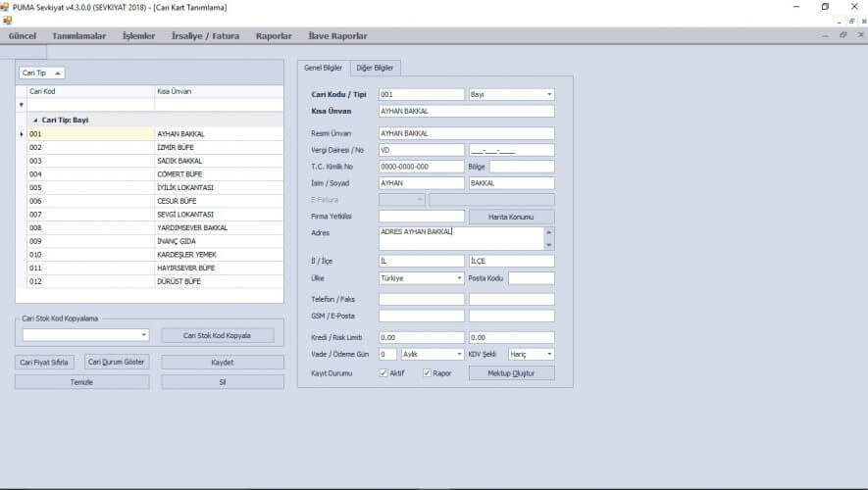Toggle the Aktif checkbox
This screenshot has height=490, width=868.
[x=383, y=373]
